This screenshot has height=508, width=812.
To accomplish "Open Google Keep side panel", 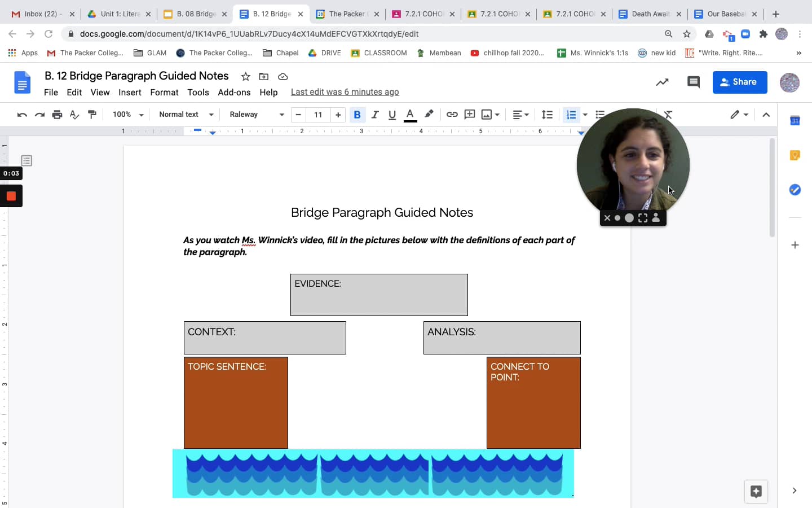I will click(795, 155).
